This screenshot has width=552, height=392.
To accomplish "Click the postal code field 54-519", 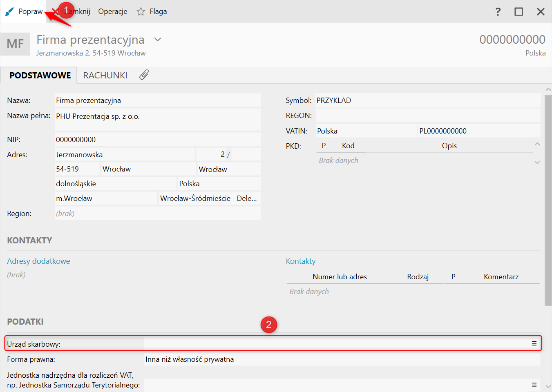I will tap(77, 169).
